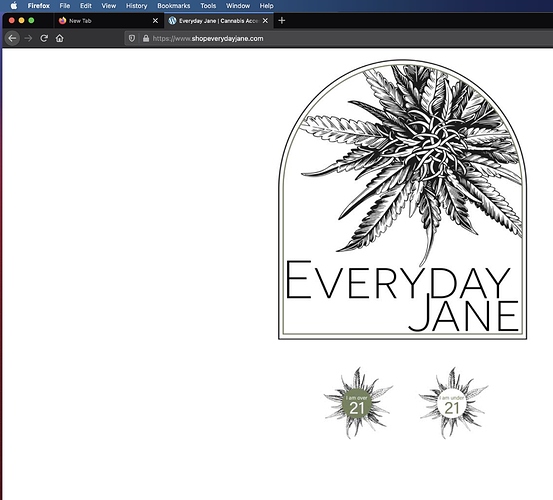Minimize window with yellow button

22,20
